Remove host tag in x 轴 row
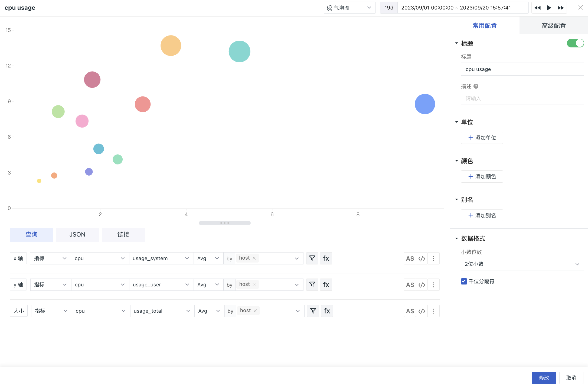588x388 pixels. (x=254, y=258)
